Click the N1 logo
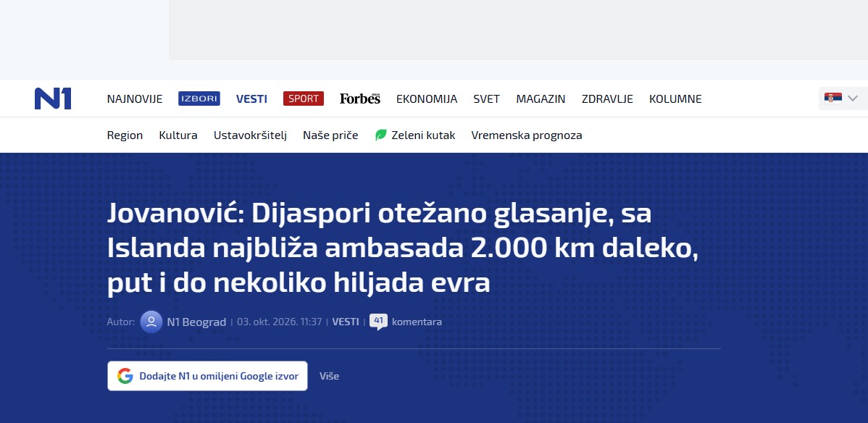 tap(53, 99)
